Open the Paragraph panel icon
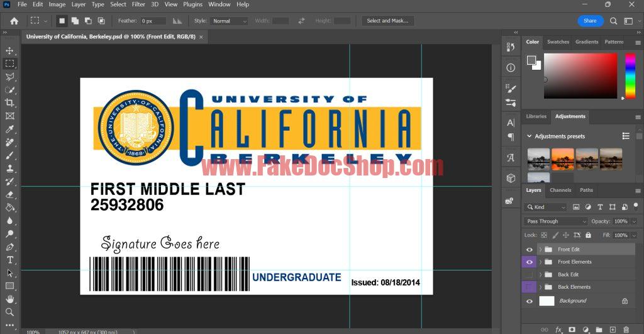Screen dimensions: 644x334 click(x=511, y=136)
